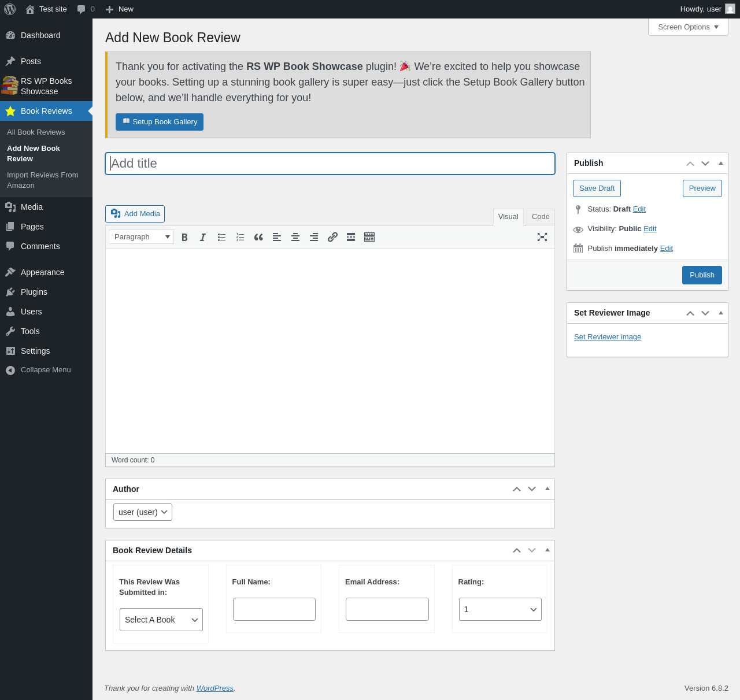Insert a bulleted list
The width and height of the screenshot is (740, 700).
click(221, 237)
